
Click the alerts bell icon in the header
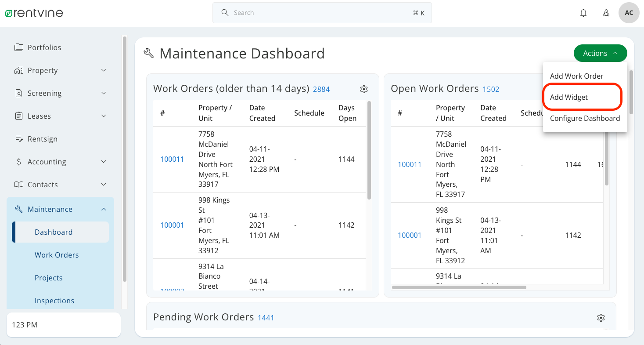point(606,13)
